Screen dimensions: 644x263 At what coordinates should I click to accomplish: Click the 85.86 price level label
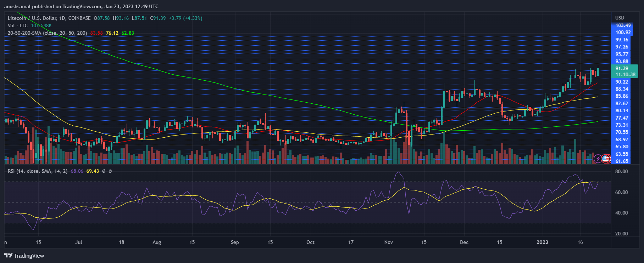622,96
